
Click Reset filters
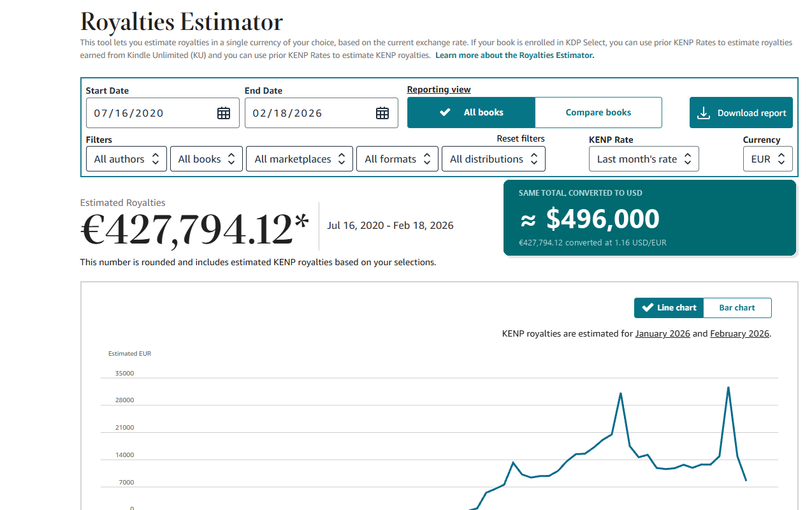tap(521, 138)
